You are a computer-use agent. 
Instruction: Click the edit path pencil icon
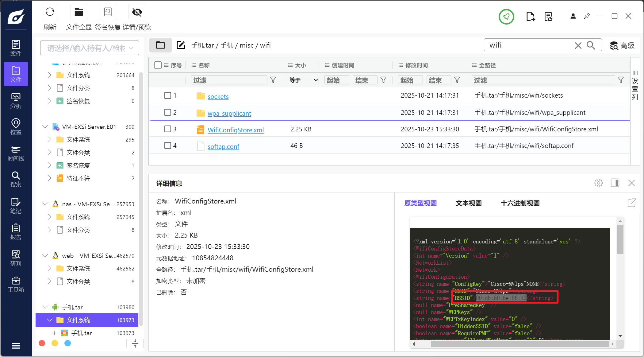(181, 45)
